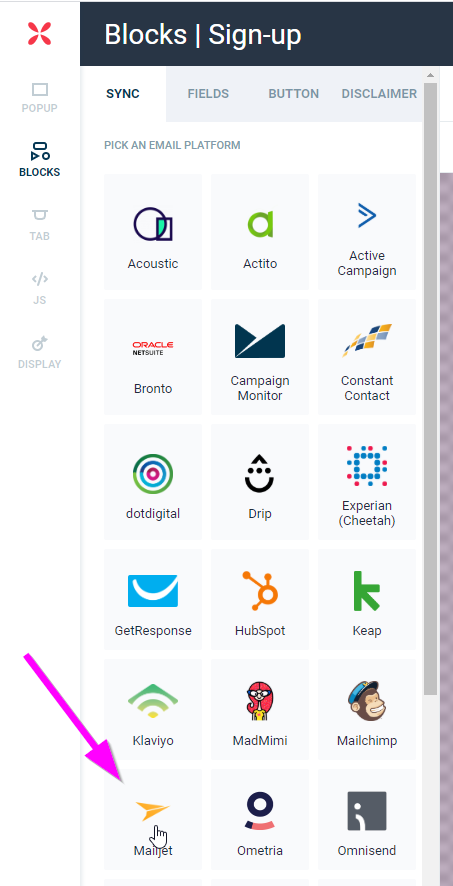
Task: Select the HubSpot integration
Action: click(x=260, y=600)
